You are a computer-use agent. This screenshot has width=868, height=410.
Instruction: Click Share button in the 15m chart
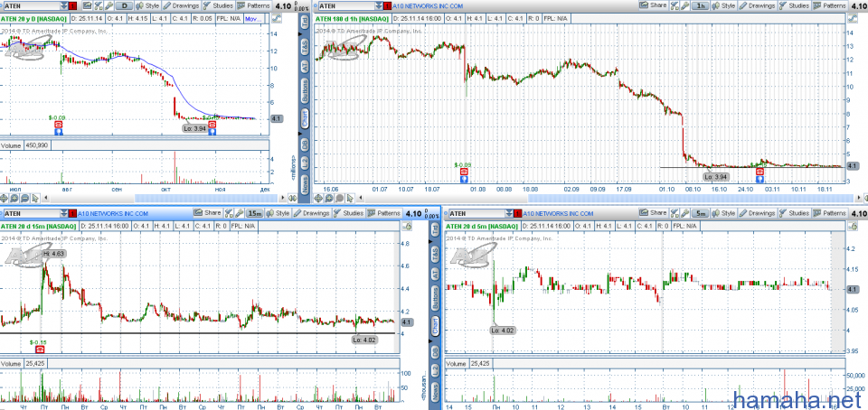click(x=208, y=213)
